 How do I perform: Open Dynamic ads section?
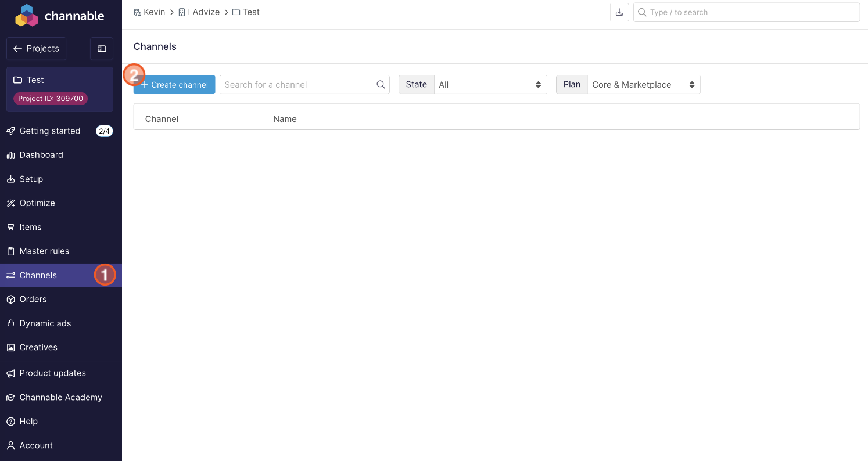(x=45, y=323)
